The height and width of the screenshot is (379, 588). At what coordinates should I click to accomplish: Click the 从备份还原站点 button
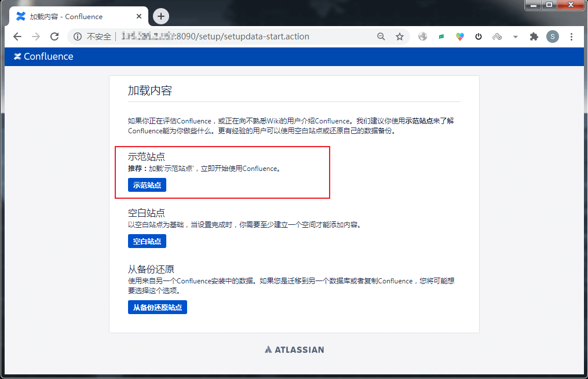click(158, 307)
